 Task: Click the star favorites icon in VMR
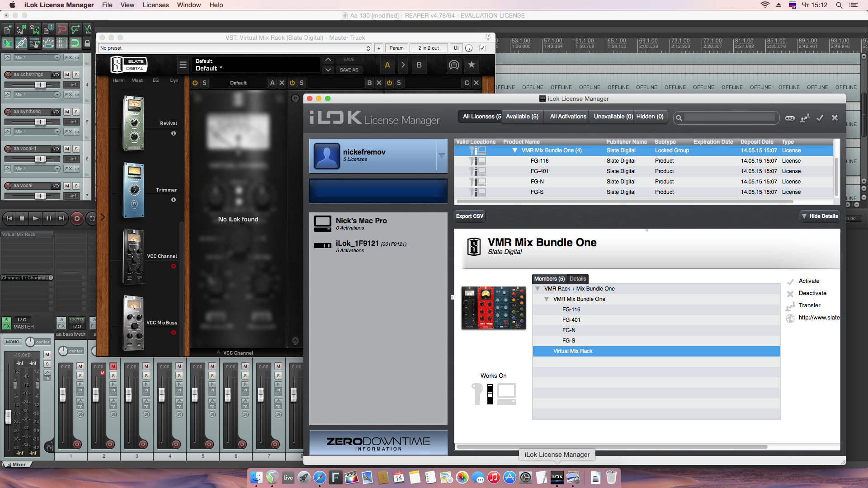tap(472, 65)
